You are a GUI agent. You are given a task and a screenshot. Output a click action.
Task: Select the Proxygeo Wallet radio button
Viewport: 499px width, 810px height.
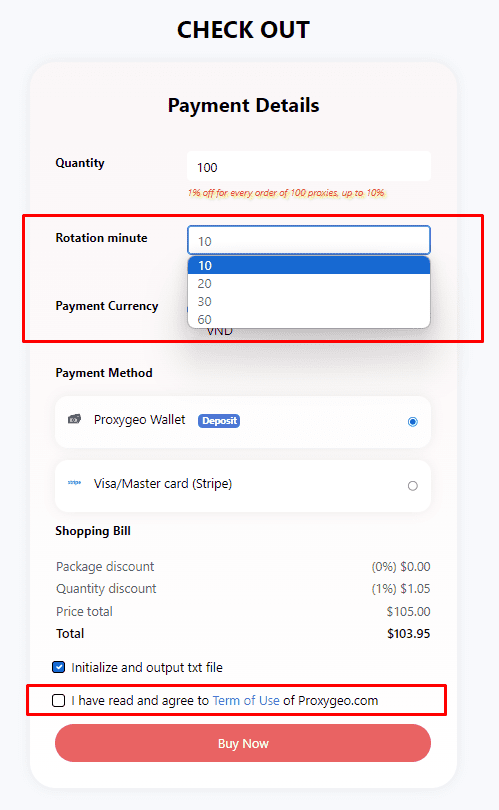point(413,422)
